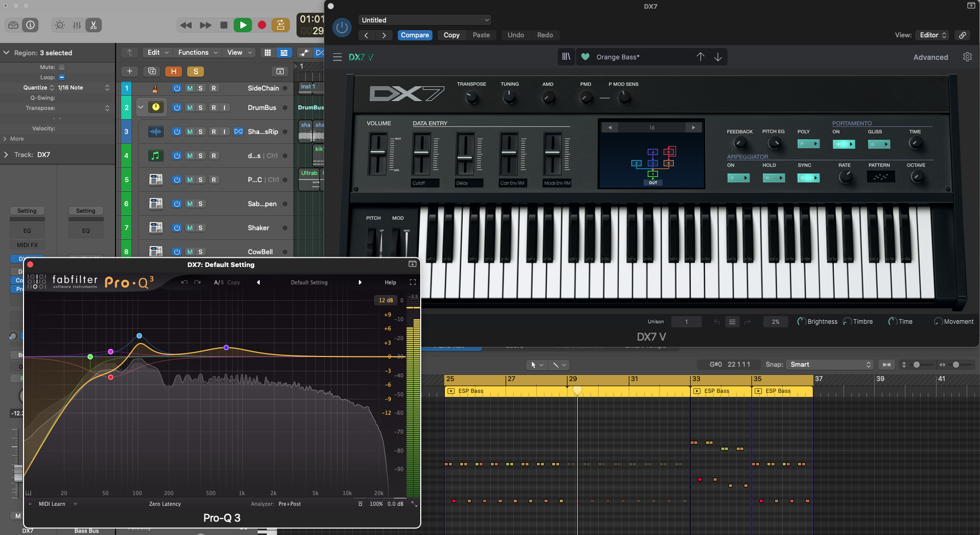The width and height of the screenshot is (980, 535).
Task: Collapse the DrumBus track stack chevron
Action: 141,107
